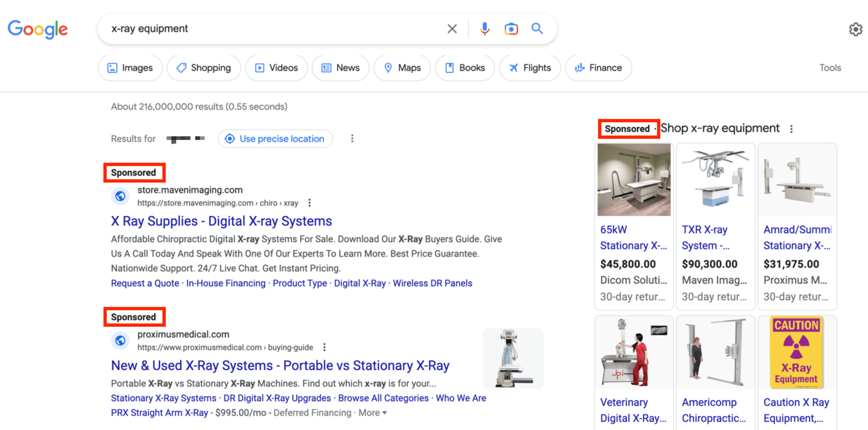The height and width of the screenshot is (430, 868).
Task: Open three-dot menu next to proximusmedical URL
Action: pos(324,347)
